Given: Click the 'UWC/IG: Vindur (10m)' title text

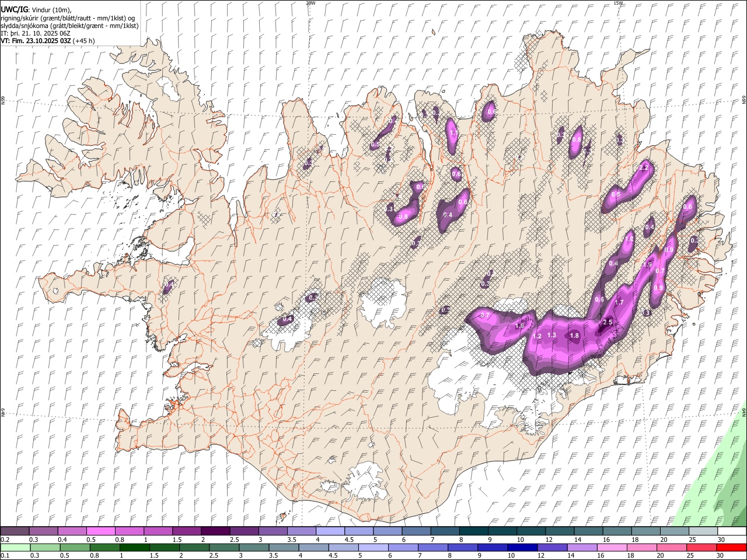Looking at the screenshot, I should click(36, 10).
